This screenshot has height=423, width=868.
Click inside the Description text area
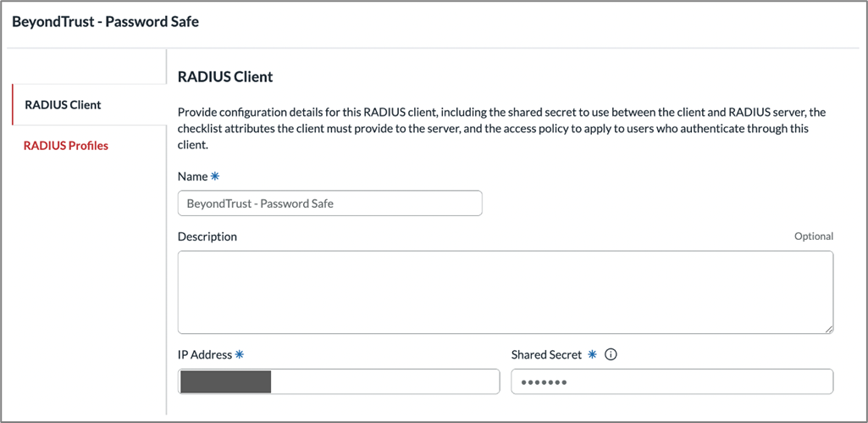click(505, 292)
